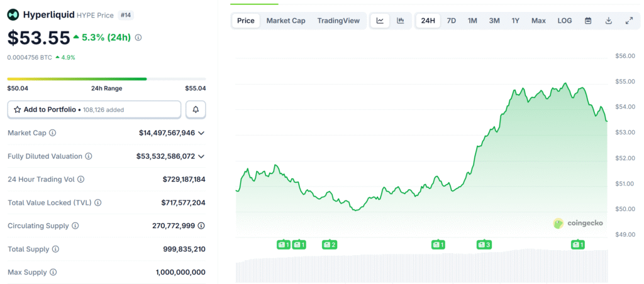
Task: Choose the 1M time range
Action: (x=472, y=21)
